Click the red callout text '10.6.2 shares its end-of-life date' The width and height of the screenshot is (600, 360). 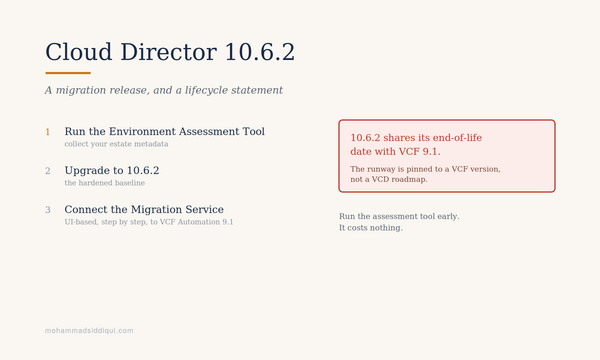point(416,144)
